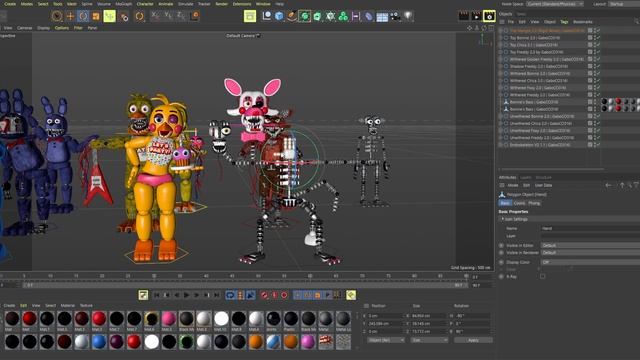Select the Move tool
Viewport: 640px width, 360px height.
pos(70,16)
